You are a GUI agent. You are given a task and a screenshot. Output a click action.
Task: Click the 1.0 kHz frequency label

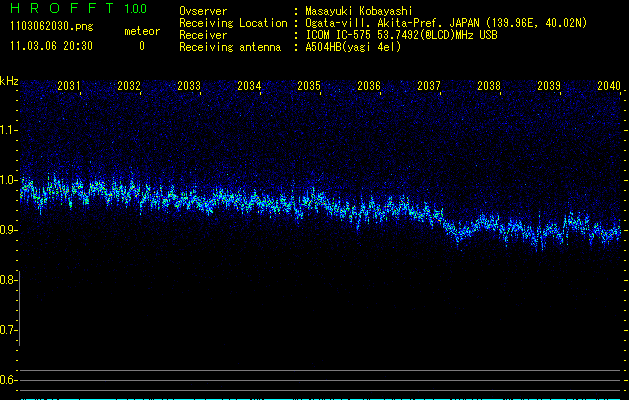pyautogui.click(x=9, y=180)
